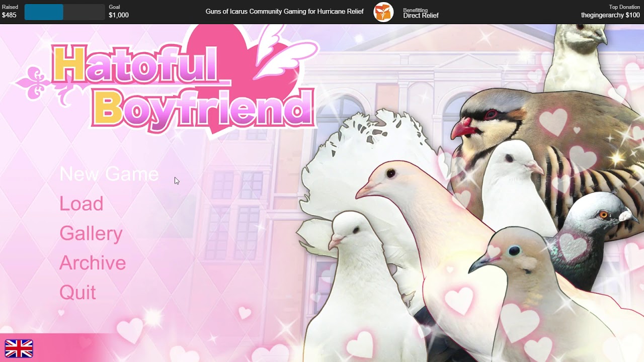The image size is (644, 362).
Task: Click the UK flag language icon
Action: point(19,348)
